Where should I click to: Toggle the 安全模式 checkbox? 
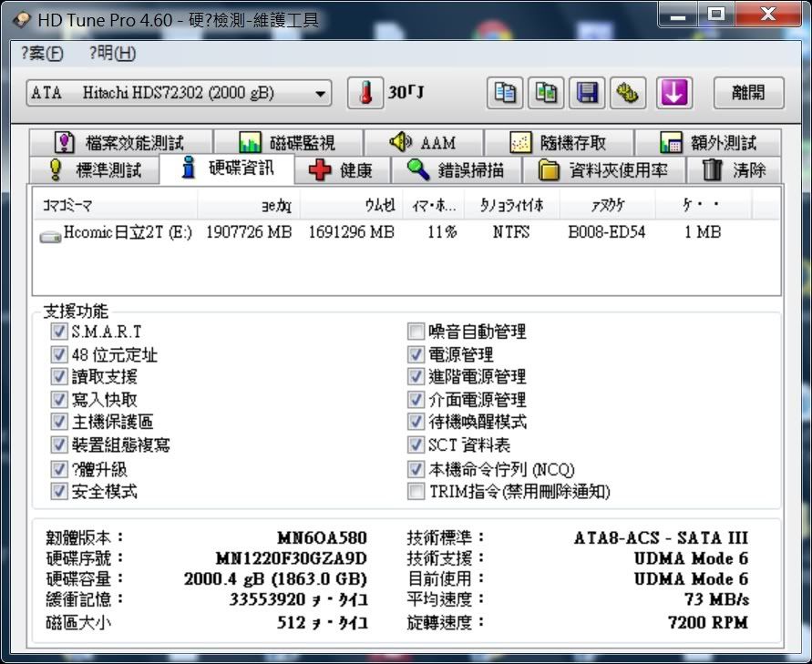pos(58,491)
